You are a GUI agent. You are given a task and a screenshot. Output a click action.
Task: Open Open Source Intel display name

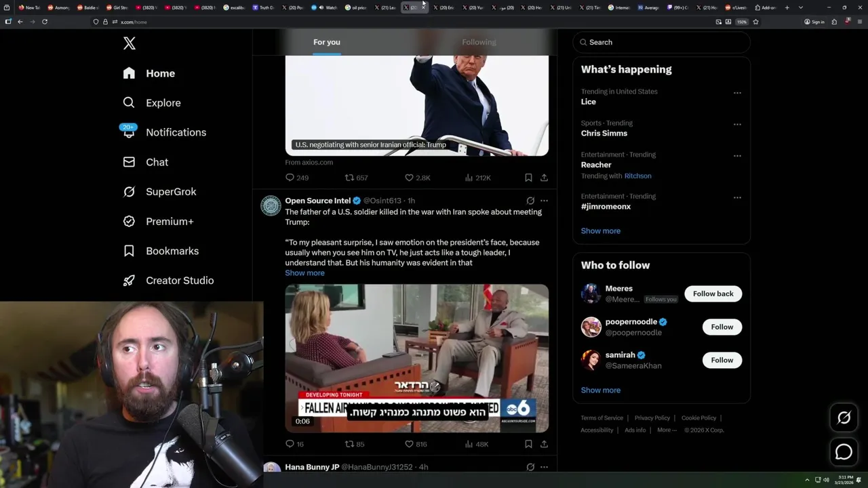pos(318,201)
